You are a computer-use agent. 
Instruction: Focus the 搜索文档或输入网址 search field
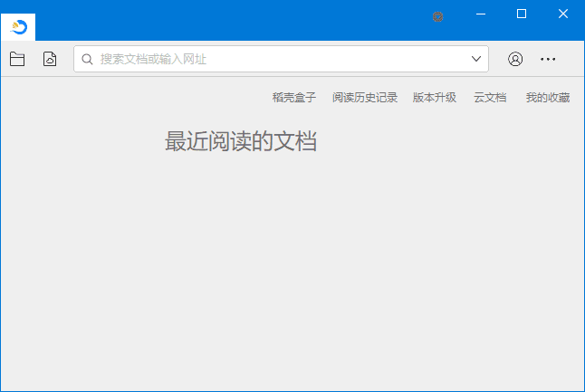click(272, 59)
